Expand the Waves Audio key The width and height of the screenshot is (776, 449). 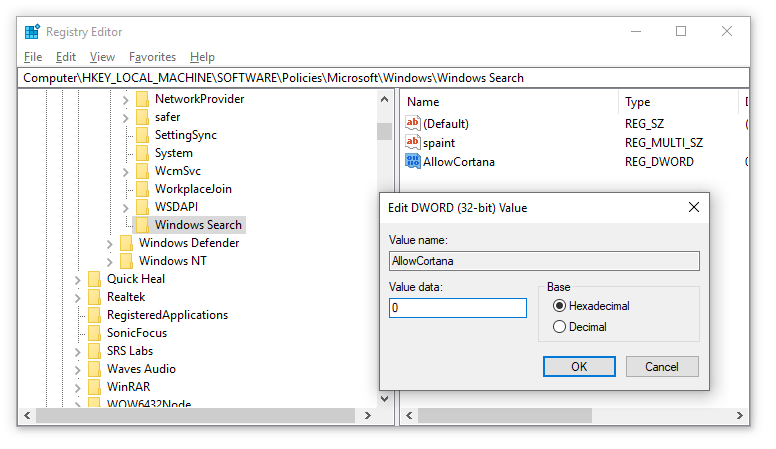(x=77, y=370)
